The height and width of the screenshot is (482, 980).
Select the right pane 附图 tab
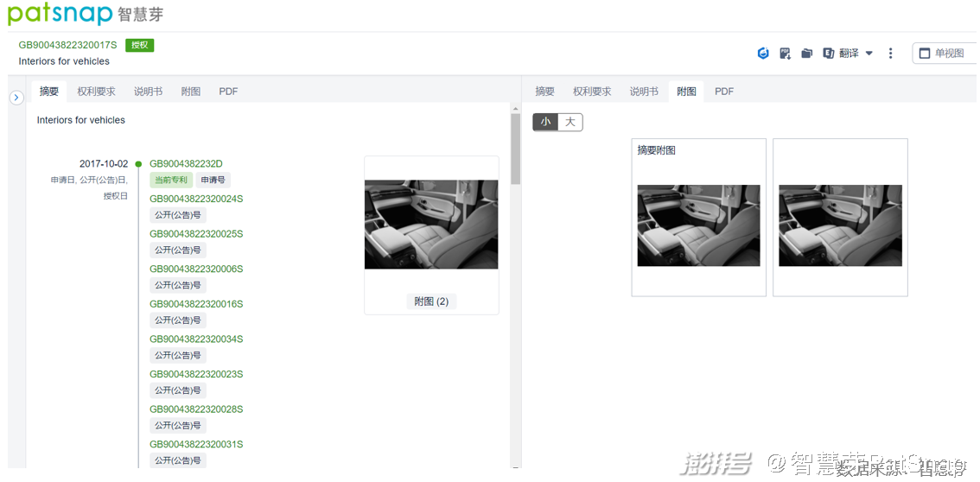[686, 92]
